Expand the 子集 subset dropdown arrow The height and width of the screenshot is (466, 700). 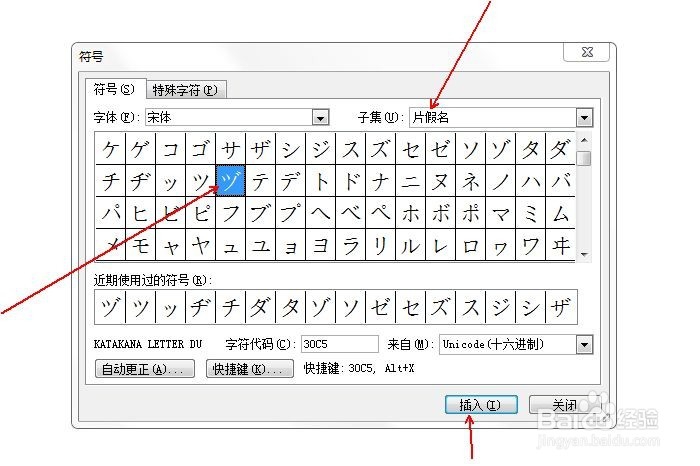tap(584, 118)
